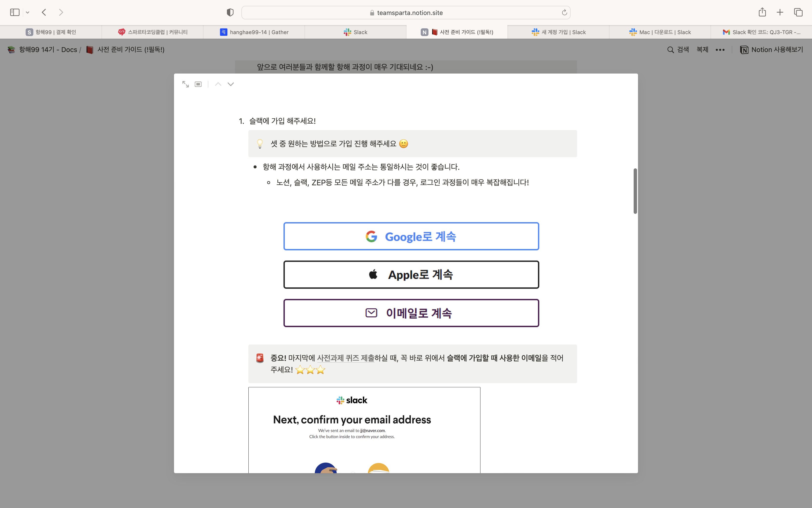Open 사전 준비 가이드 breadcrumb
Image resolution: width=812 pixels, height=508 pixels.
coord(125,50)
